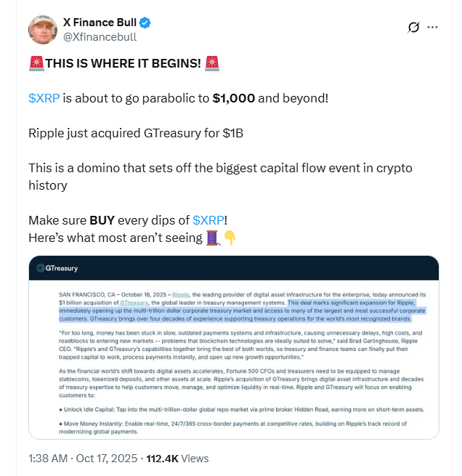Click the X Finance Bull display name
This screenshot has width=462, height=476.
100,23
